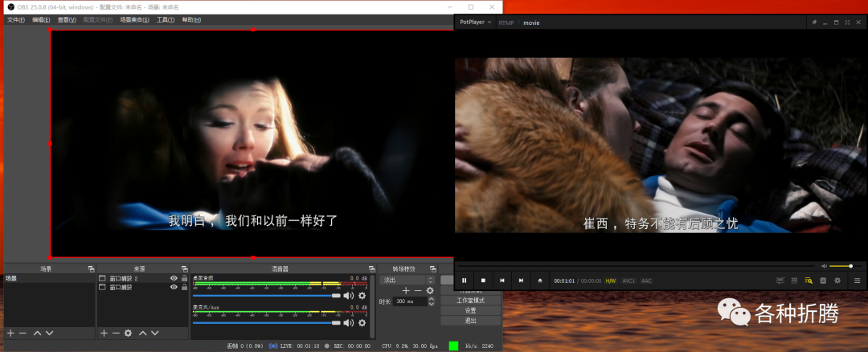Adjust 桌面音频 volume slider
Image resolution: width=868 pixels, height=352 pixels.
(x=266, y=296)
